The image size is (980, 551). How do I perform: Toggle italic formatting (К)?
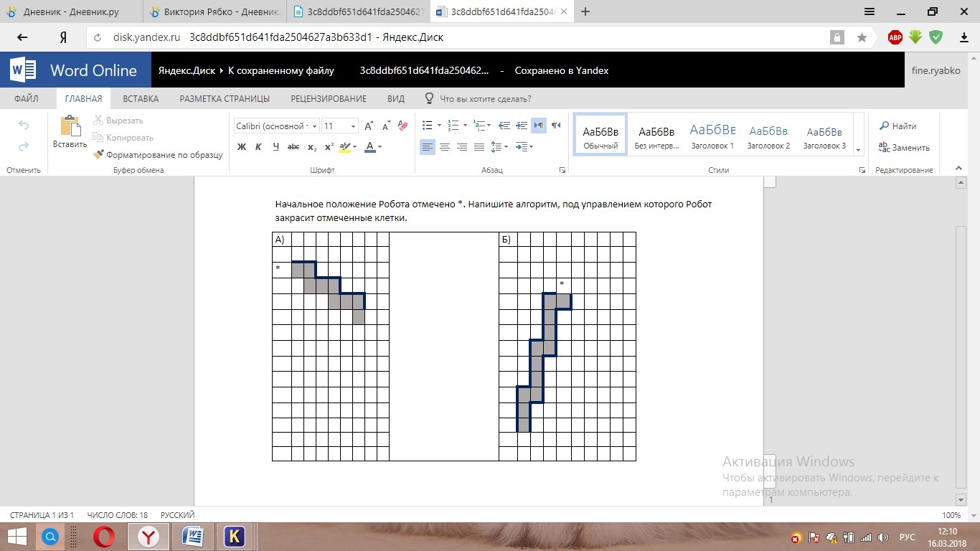tap(258, 147)
